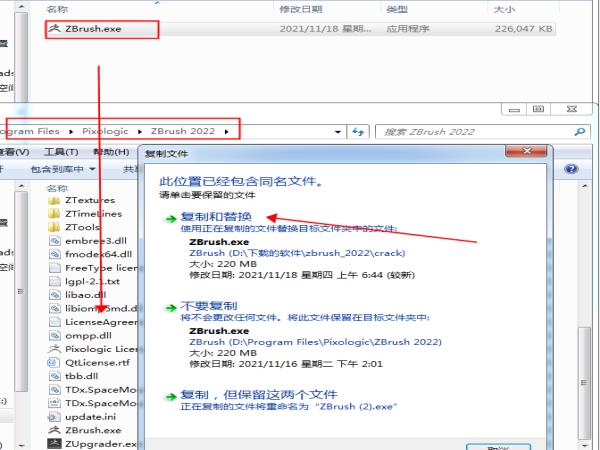Choose the Don't Copy option (不要复制)
600x450 pixels.
pyautogui.click(x=208, y=305)
